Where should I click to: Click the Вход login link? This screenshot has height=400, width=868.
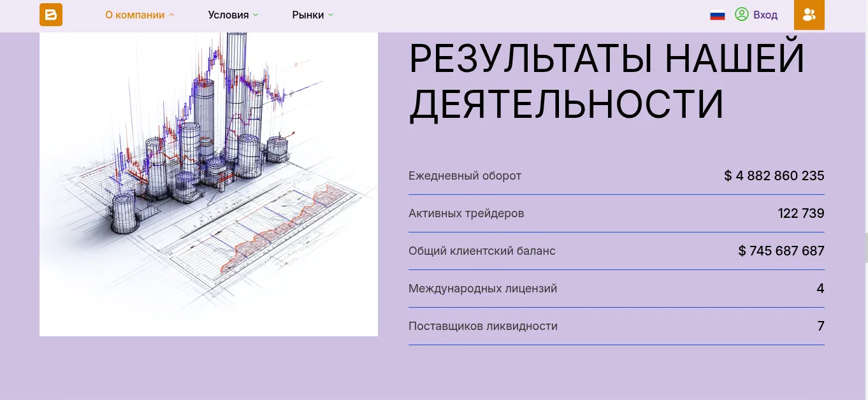[x=765, y=15]
